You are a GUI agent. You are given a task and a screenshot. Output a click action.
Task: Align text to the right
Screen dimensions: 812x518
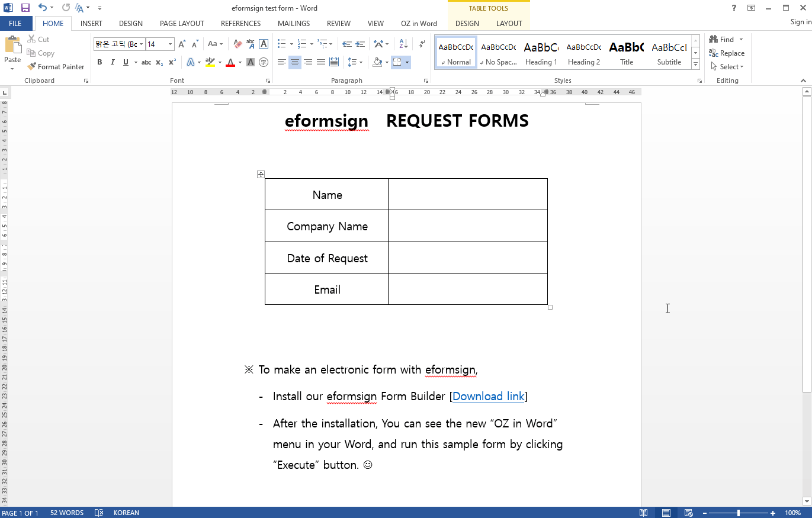[x=308, y=62]
